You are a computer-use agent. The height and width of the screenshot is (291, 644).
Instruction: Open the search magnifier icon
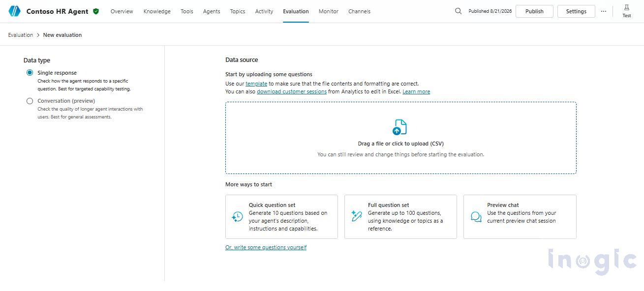(458, 11)
